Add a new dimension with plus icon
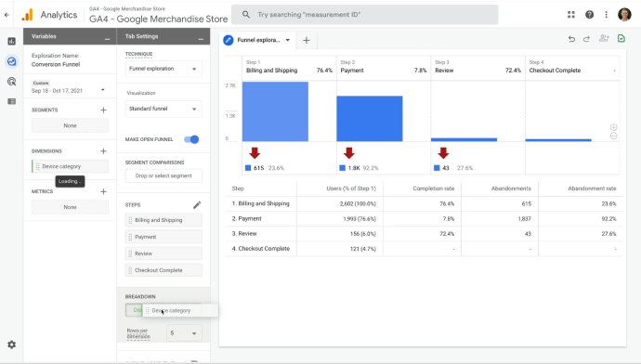Viewport: 641px width, 364px height. (x=103, y=151)
